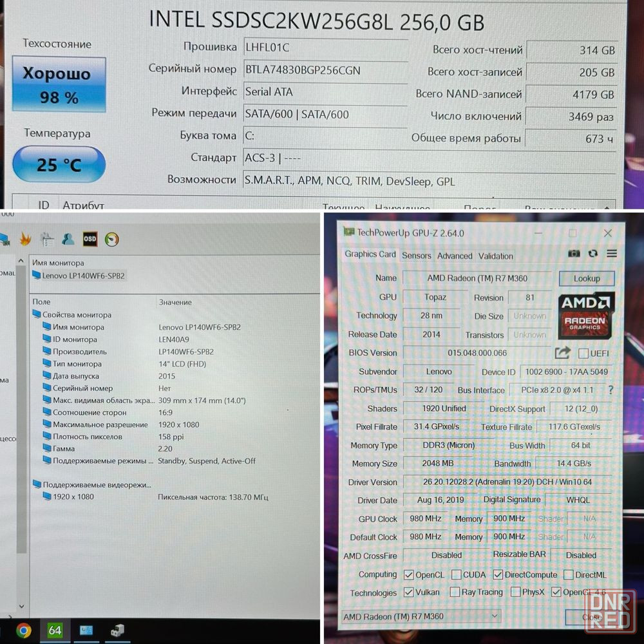Click the Driver Version field in GPU-Z
This screenshot has height=644, width=644.
click(507, 482)
